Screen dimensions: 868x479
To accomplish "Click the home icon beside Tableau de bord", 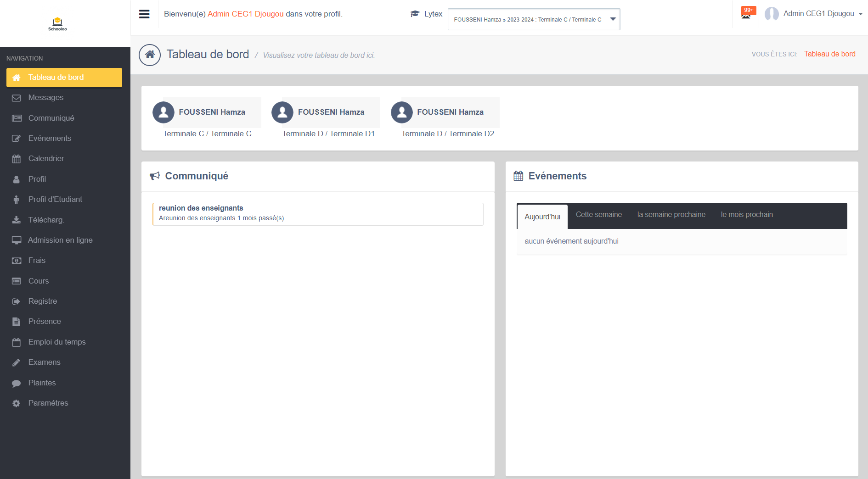I will click(150, 55).
